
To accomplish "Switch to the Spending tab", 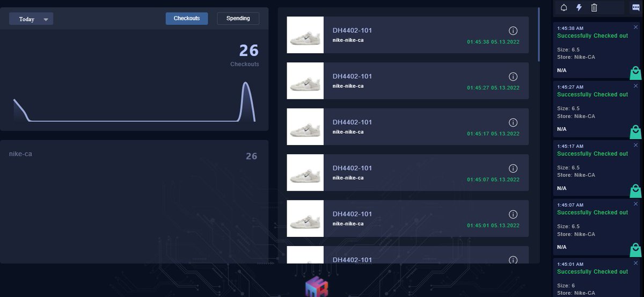I will pyautogui.click(x=238, y=18).
